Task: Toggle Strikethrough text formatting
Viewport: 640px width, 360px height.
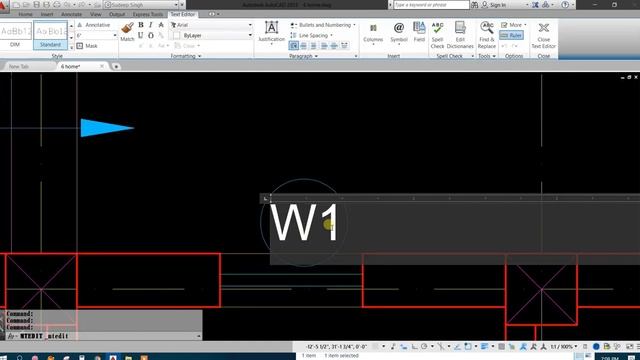Action: pos(161,25)
